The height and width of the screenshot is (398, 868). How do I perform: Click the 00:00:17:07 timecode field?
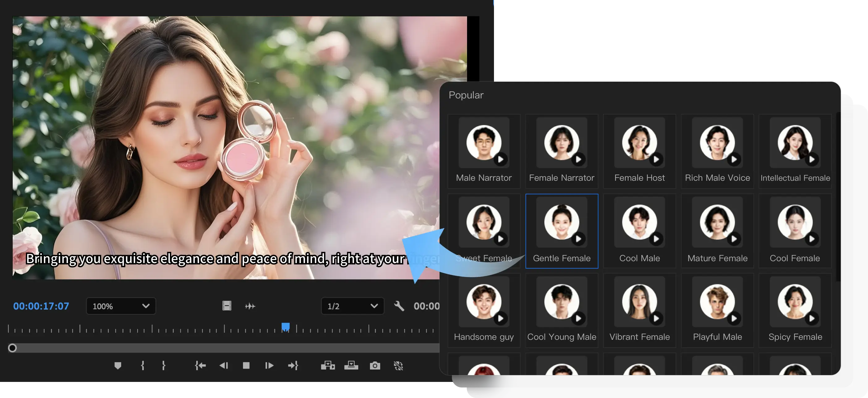[x=41, y=306]
